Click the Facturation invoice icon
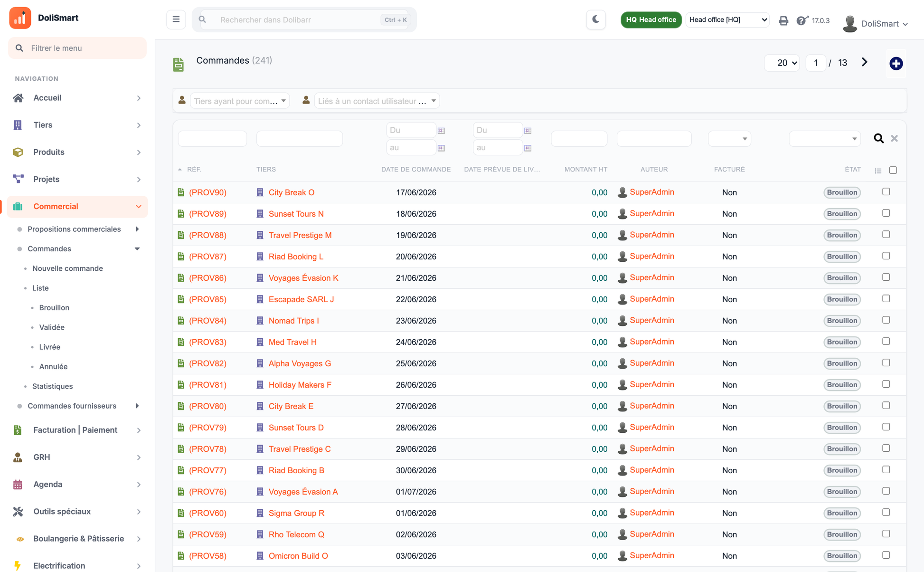The height and width of the screenshot is (572, 924). click(18, 430)
